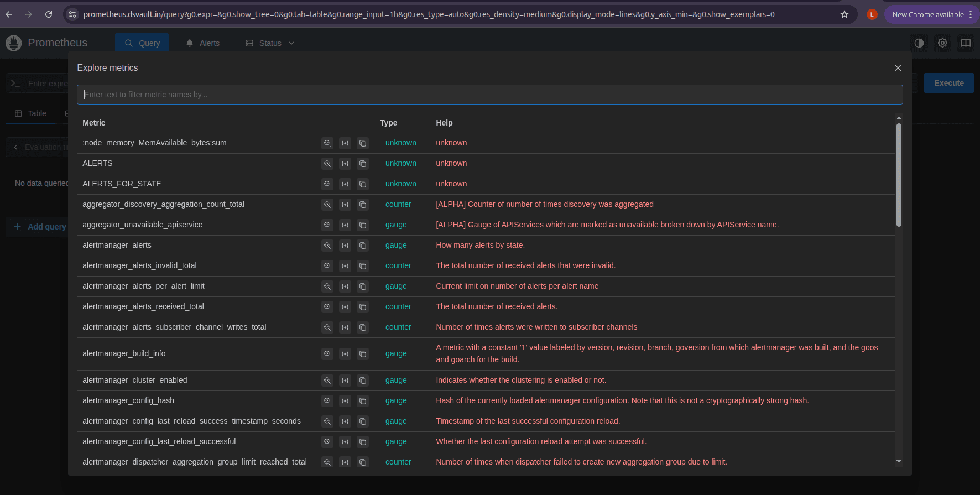This screenshot has width=980, height=495.
Task: Copy alertmanager_build_info metric name
Action: [x=363, y=354]
